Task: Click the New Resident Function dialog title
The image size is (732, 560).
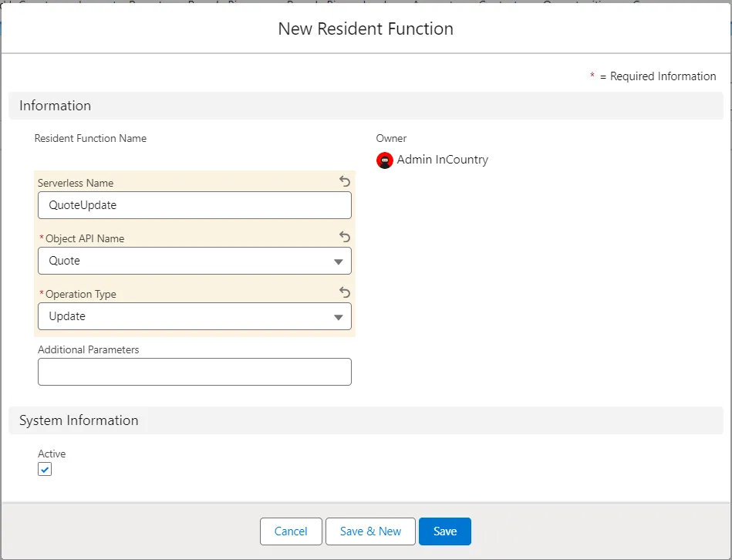Action: (366, 29)
